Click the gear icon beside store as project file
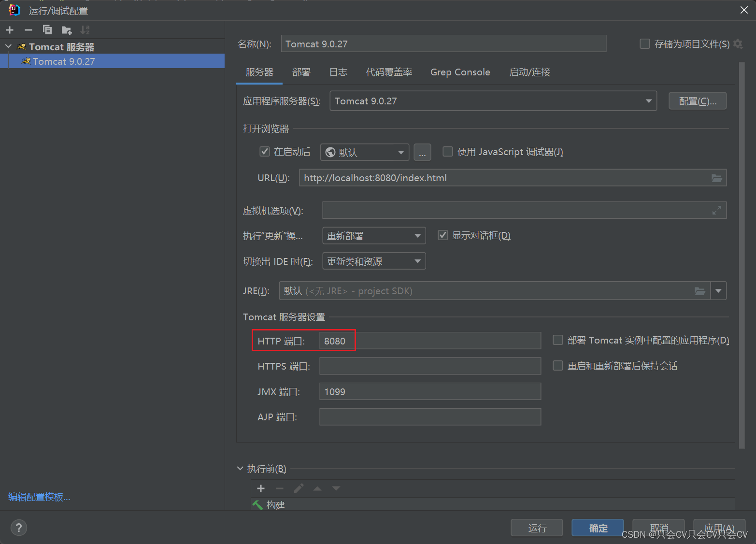The height and width of the screenshot is (544, 756). click(x=738, y=44)
